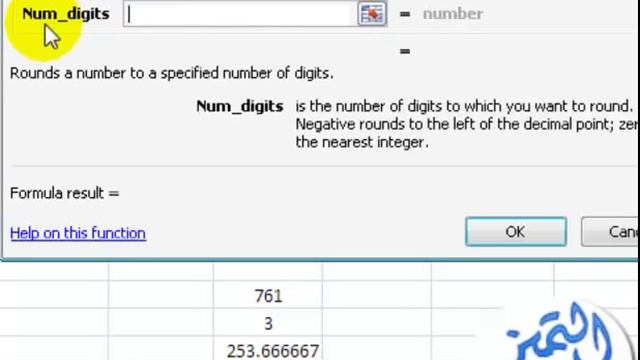Click the 'Rounds a number' description text
This screenshot has height=360, width=640.
[171, 73]
